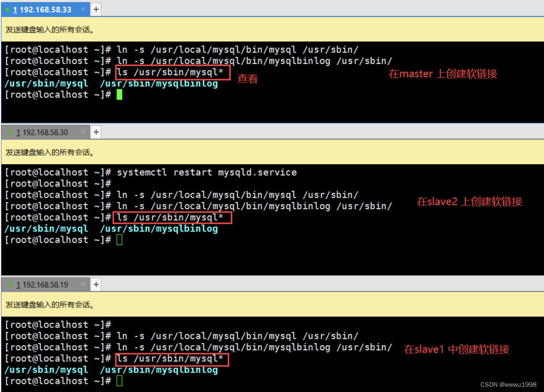This screenshot has width=544, height=392.
Task: Click the yellow input bar in 192.168.58.33 pane
Action: click(272, 29)
